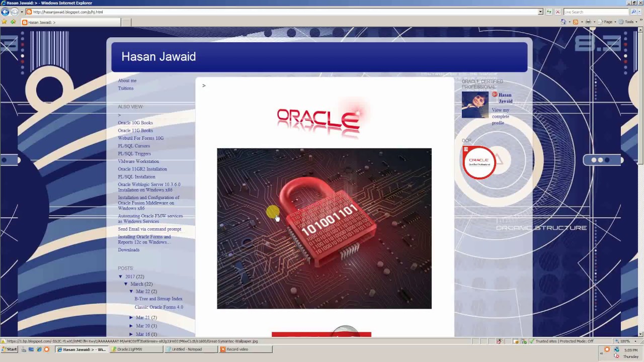This screenshot has width=644, height=362.
Task: Switch to Record video taskbar window
Action: pos(246,349)
